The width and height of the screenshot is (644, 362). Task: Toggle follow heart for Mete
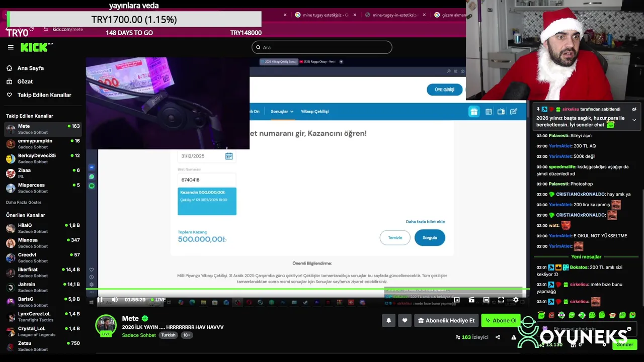(405, 320)
